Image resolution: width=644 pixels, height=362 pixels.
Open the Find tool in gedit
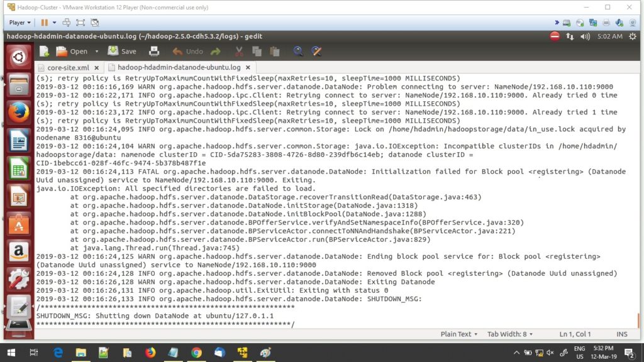tap(296, 52)
